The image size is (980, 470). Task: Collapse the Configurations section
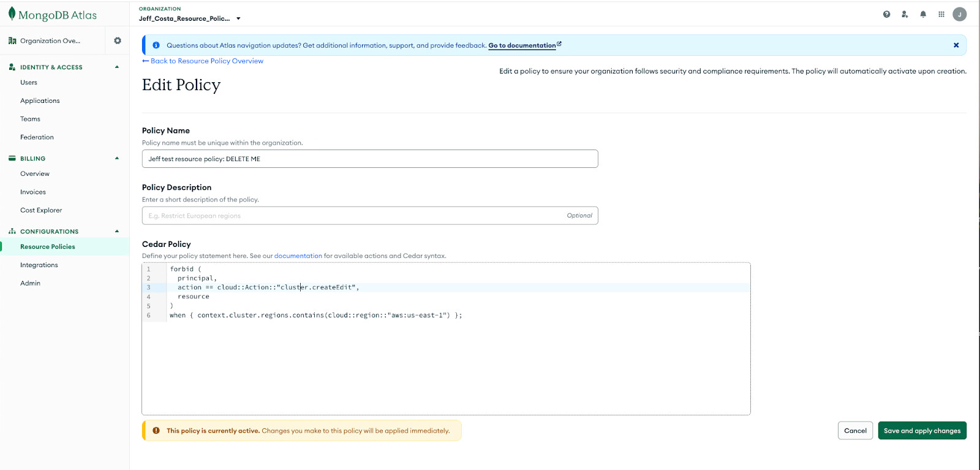coord(117,231)
